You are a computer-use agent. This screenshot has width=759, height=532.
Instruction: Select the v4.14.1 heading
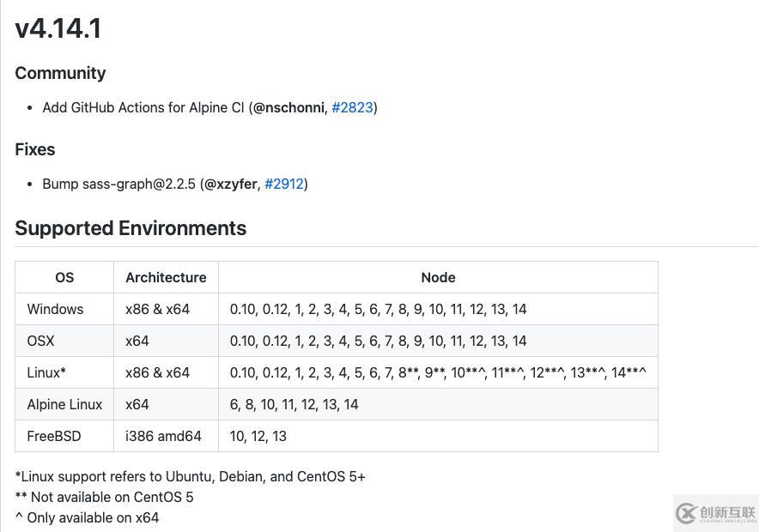58,28
